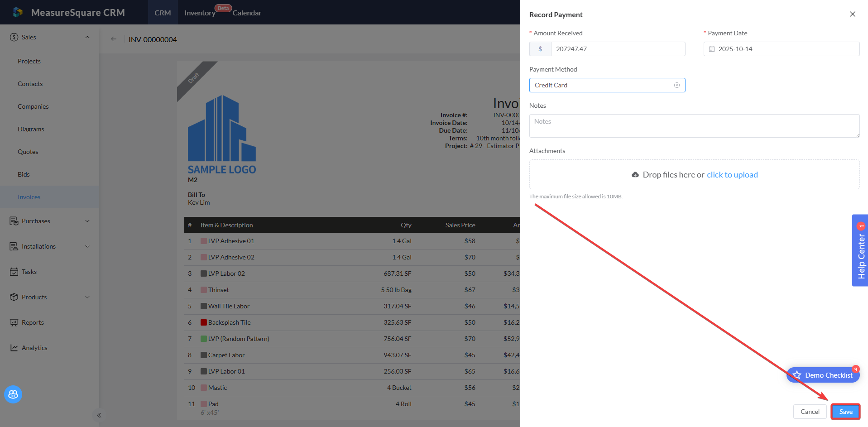Screen dimensions: 868x427
Task: Open Quotes in the sidebar
Action: click(28, 152)
